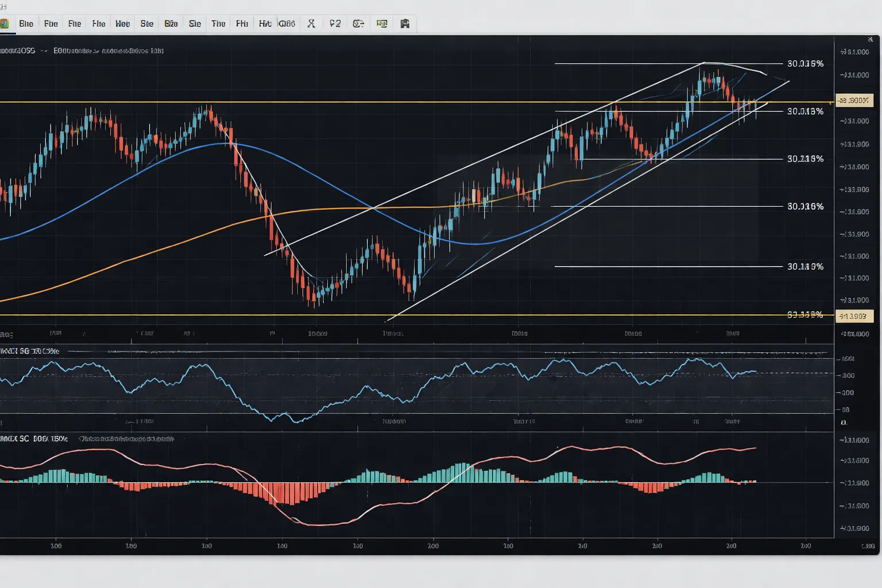882x588 pixels.
Task: Click the '33.332%' label on lower yellow line
Action: point(804,315)
